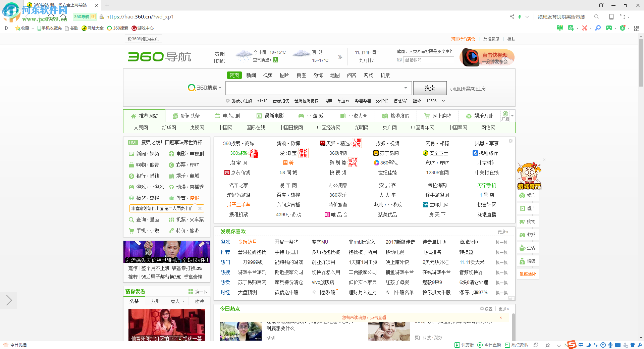Viewport: 644px width, 349px height.
Task: Open 快剪辑 in the status bar
Action: 464,345
